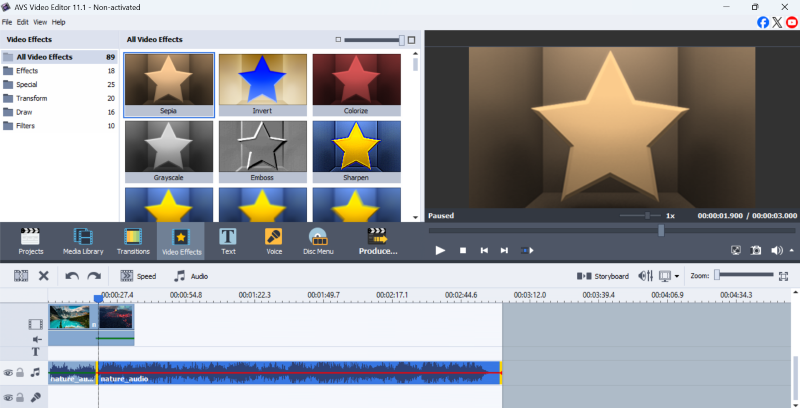Image resolution: width=800 pixels, height=408 pixels.
Task: Click the Produce... button
Action: tap(377, 241)
